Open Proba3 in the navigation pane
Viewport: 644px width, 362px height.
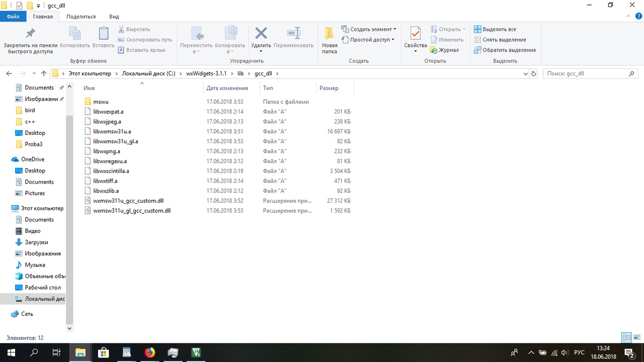click(34, 144)
